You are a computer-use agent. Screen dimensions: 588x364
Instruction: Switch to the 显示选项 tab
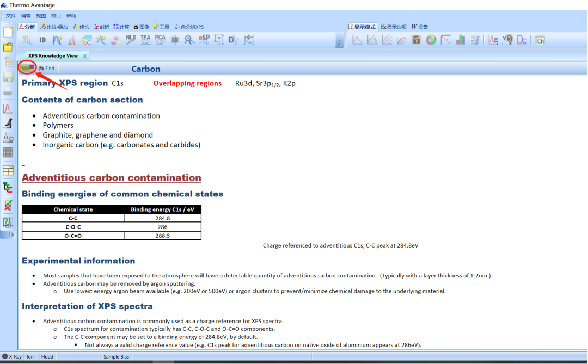click(x=394, y=27)
